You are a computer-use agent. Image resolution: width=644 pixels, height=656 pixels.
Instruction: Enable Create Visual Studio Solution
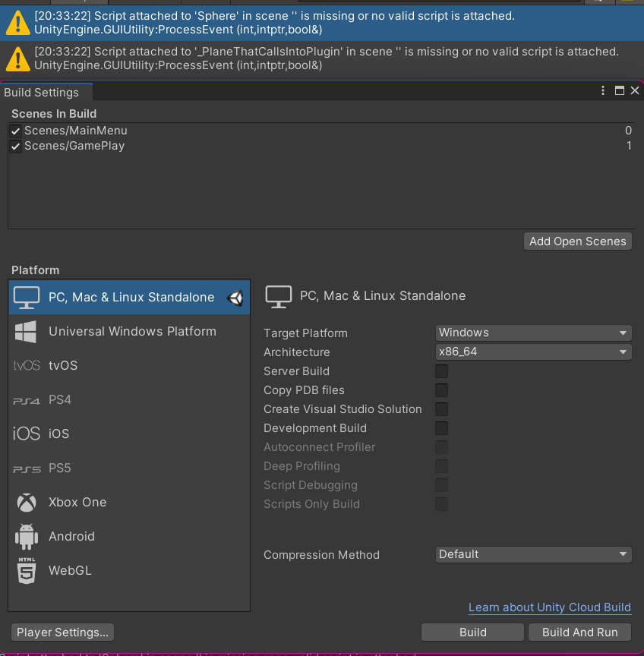[x=441, y=409]
